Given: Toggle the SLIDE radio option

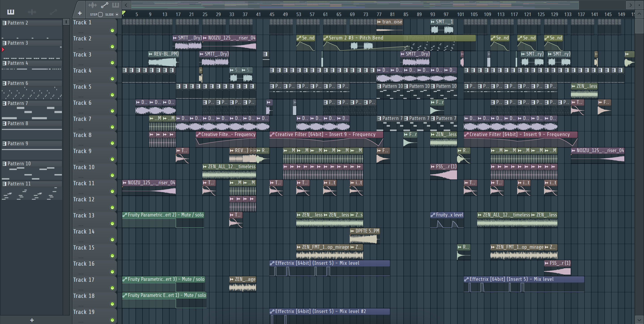Looking at the screenshot, I should coord(117,15).
